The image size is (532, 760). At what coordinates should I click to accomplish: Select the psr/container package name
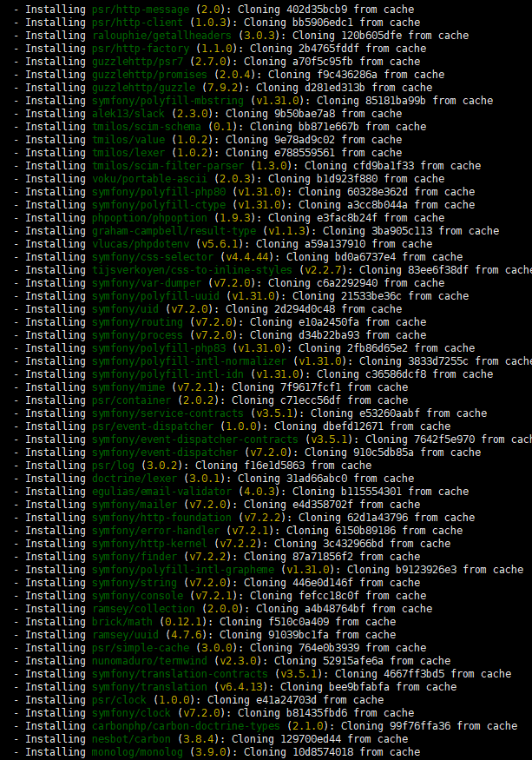point(131,401)
